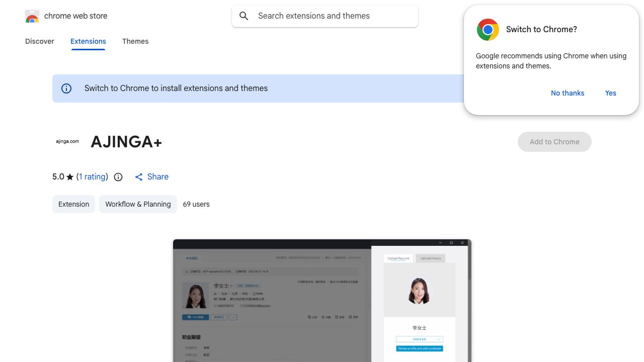644x362 pixels.
Task: Click the Share link text
Action: click(x=158, y=177)
